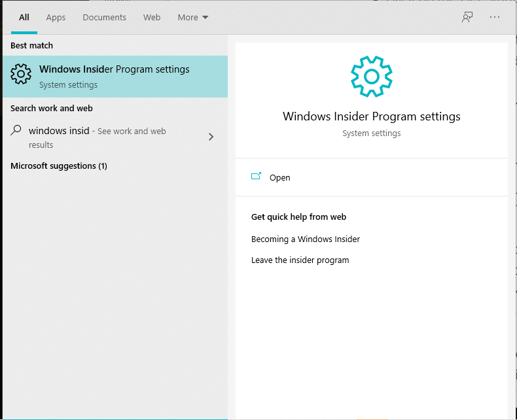Click the 'Get quick help from web' heading

298,217
